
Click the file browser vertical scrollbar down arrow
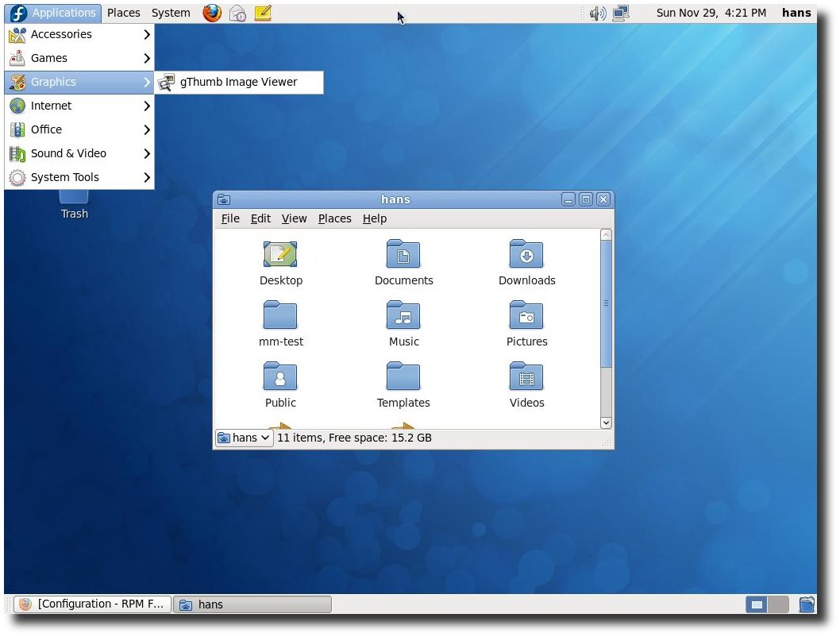click(x=606, y=423)
